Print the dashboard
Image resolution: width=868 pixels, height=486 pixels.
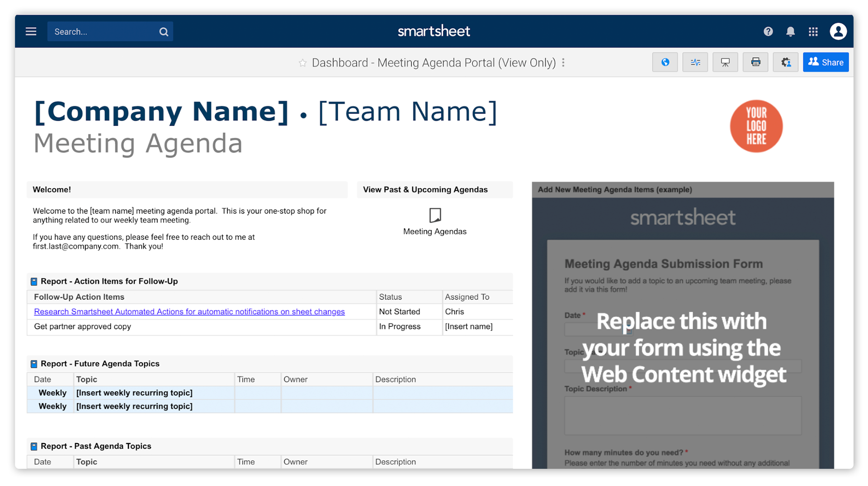tap(755, 62)
